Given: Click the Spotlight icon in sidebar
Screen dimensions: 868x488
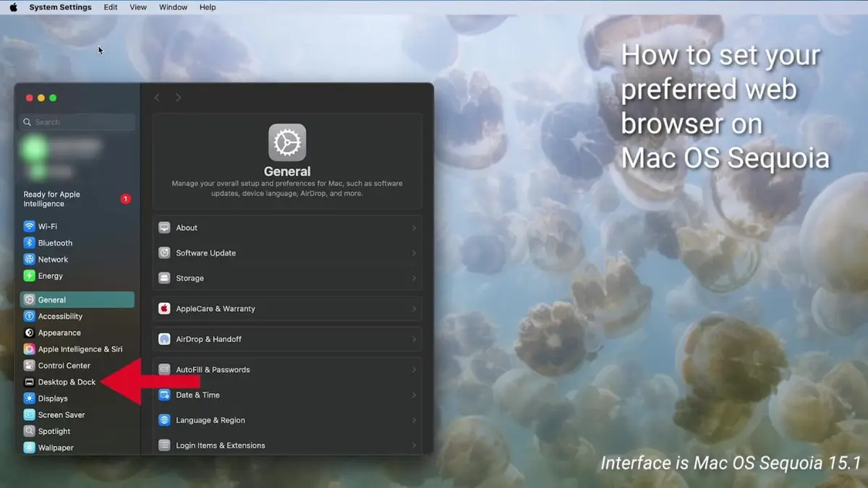Looking at the screenshot, I should pos(29,431).
